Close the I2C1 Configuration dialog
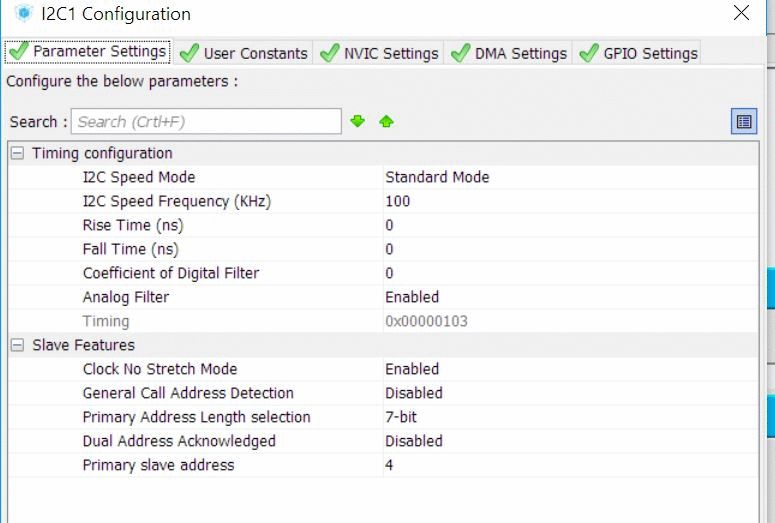The image size is (775, 523). [741, 14]
